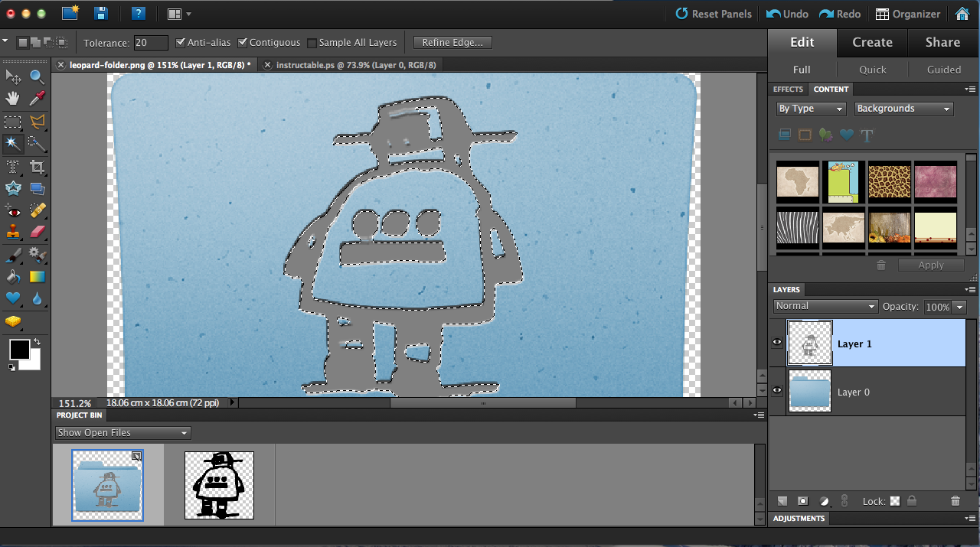
Task: Filter content by Frames icon
Action: tap(805, 135)
